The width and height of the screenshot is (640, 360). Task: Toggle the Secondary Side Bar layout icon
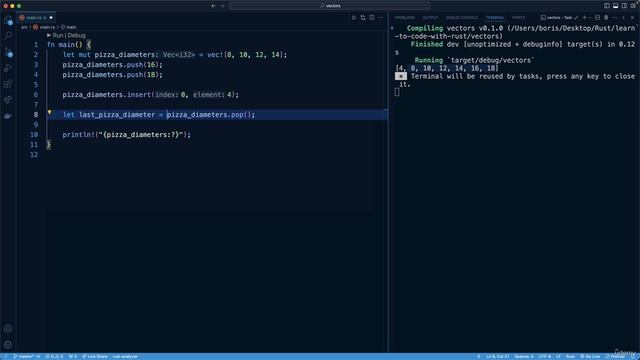click(x=624, y=6)
